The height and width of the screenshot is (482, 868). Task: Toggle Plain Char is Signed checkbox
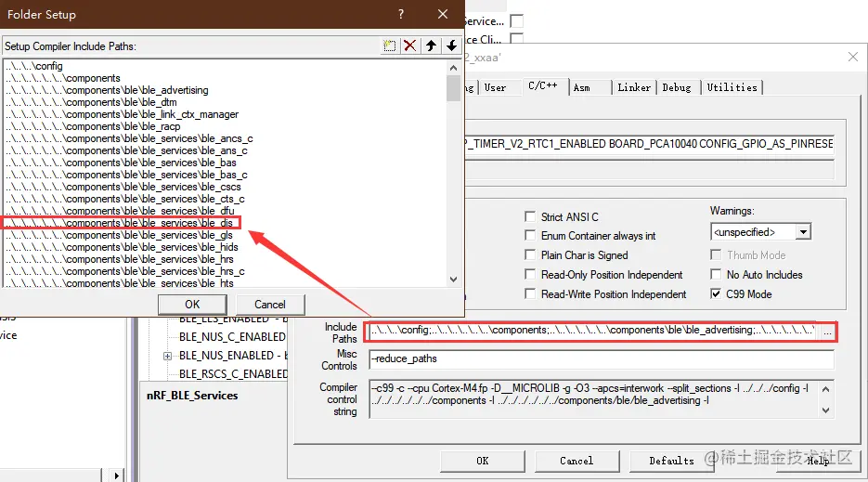[x=530, y=254]
